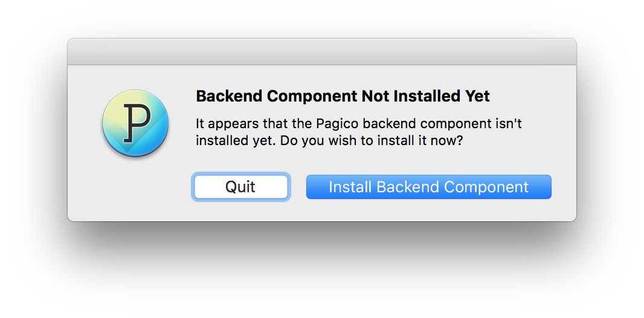Click the letter P in the Pagico logo

point(136,122)
